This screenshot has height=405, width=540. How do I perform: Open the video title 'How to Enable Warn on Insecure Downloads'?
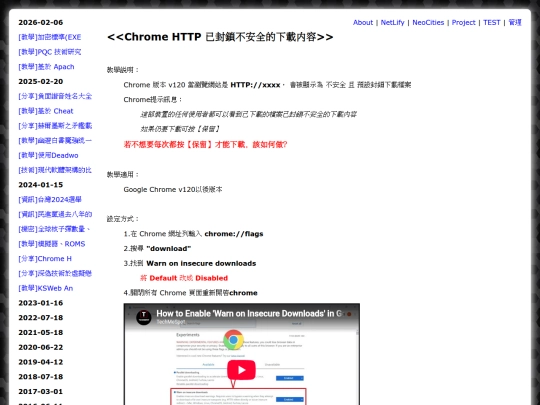click(250, 313)
